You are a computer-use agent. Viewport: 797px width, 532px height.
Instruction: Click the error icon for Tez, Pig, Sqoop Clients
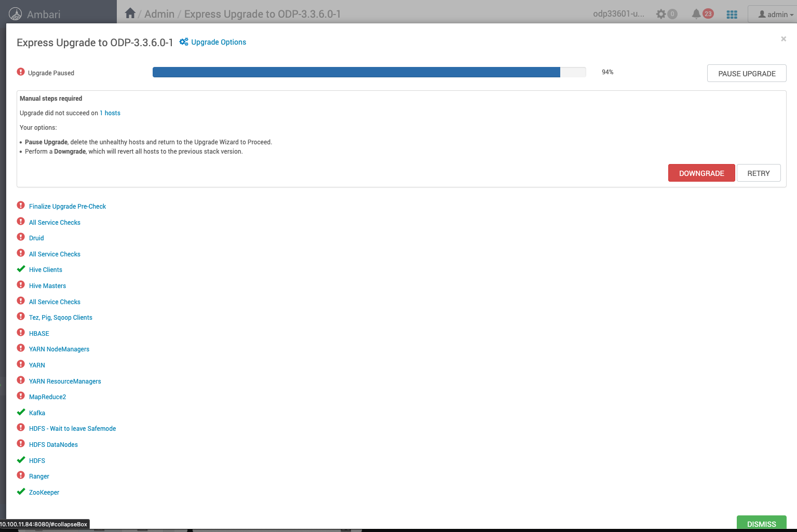tap(21, 317)
